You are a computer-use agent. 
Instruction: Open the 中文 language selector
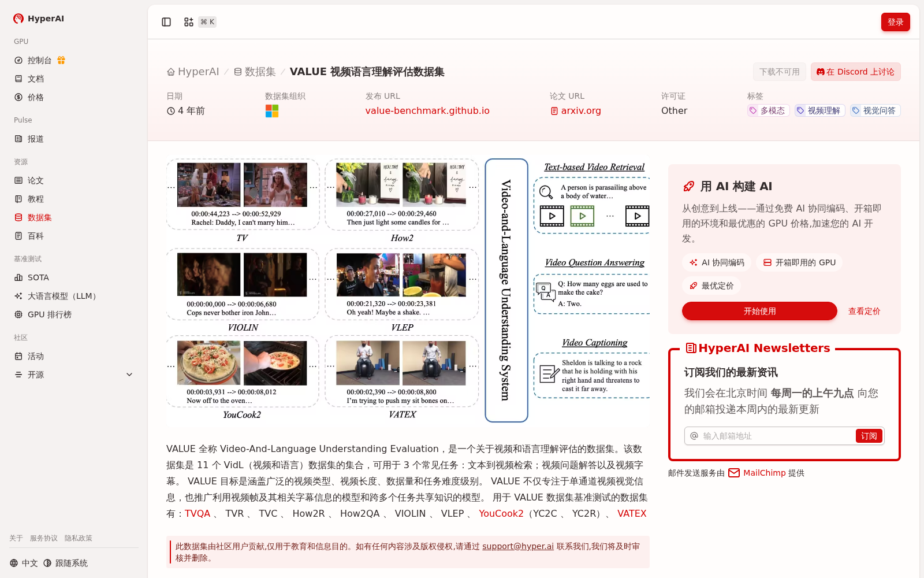click(24, 563)
